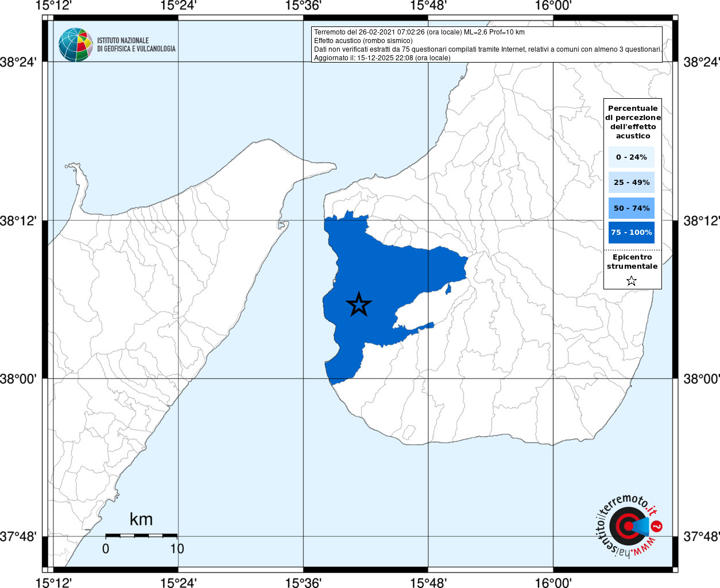Click the left axis label 38°00'
This screenshot has width=720, height=588.
coord(18,379)
